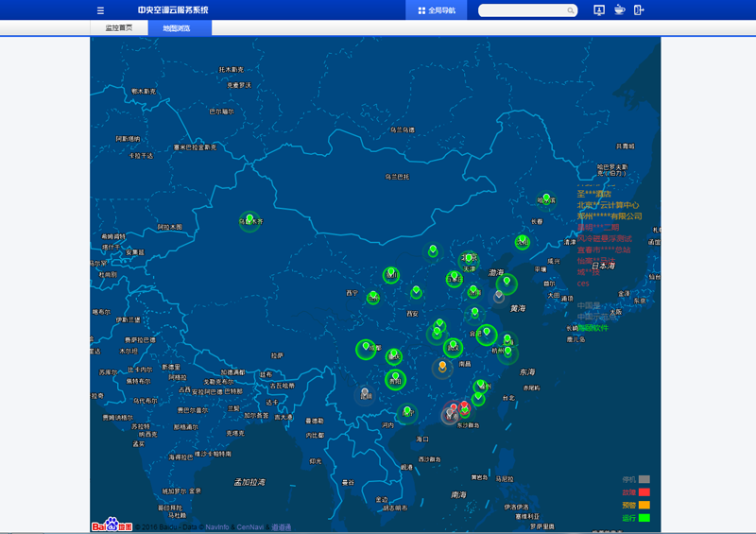Click the magnifier search icon
Screen dimensions: 756x534
point(571,10)
